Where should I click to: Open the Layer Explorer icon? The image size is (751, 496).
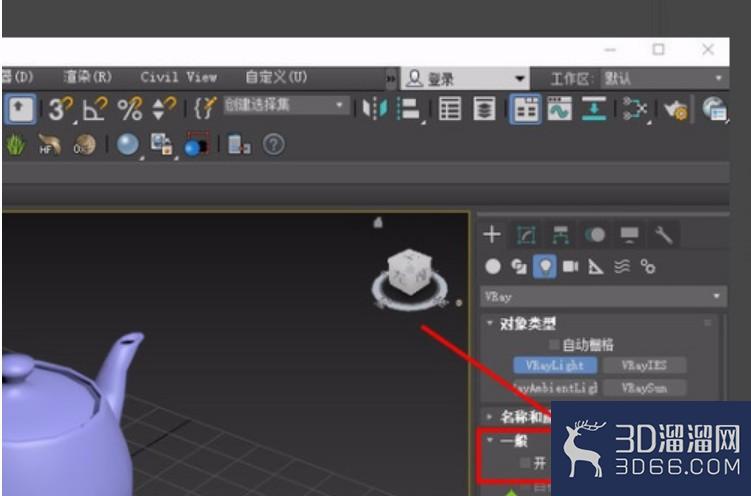[484, 109]
